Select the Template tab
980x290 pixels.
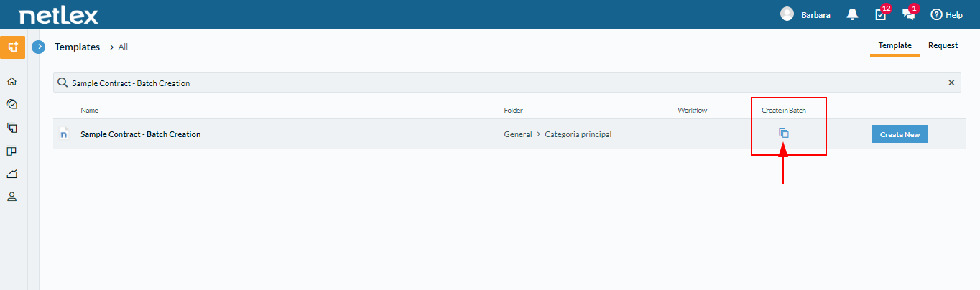click(895, 45)
